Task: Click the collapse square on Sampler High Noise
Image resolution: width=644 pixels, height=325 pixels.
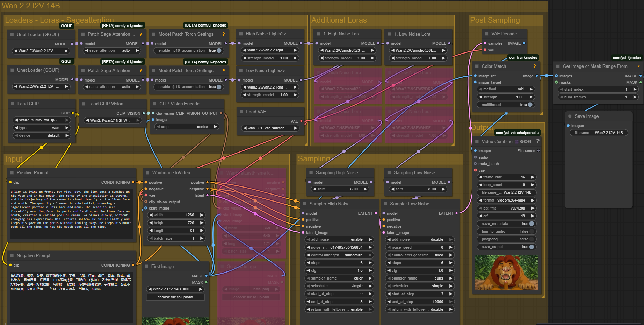Action: pyautogui.click(x=305, y=204)
